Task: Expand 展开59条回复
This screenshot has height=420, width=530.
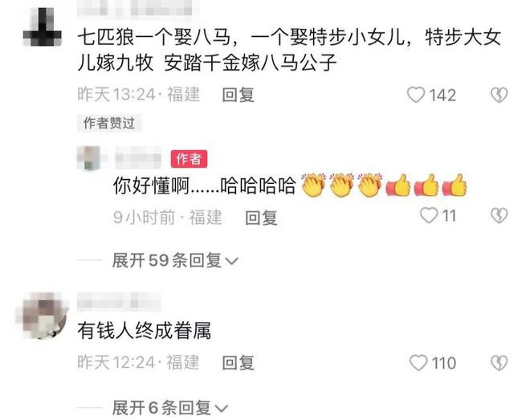Action: (x=175, y=260)
